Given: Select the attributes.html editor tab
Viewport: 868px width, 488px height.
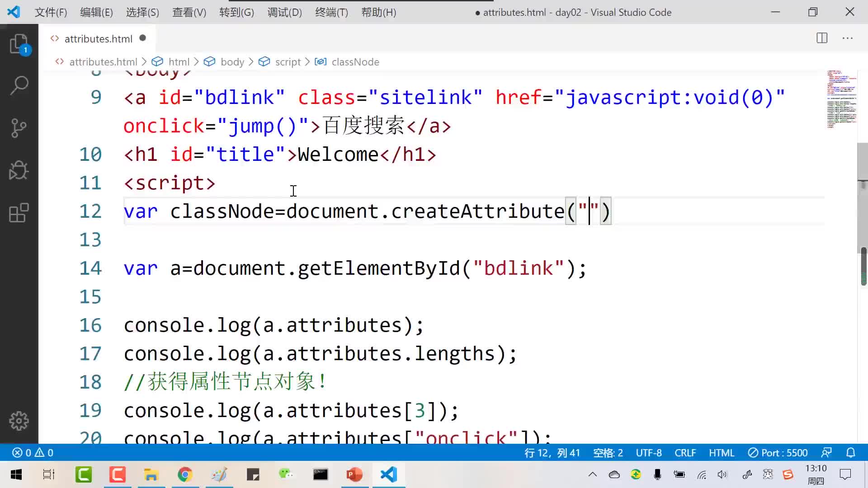Looking at the screenshot, I should (x=98, y=38).
